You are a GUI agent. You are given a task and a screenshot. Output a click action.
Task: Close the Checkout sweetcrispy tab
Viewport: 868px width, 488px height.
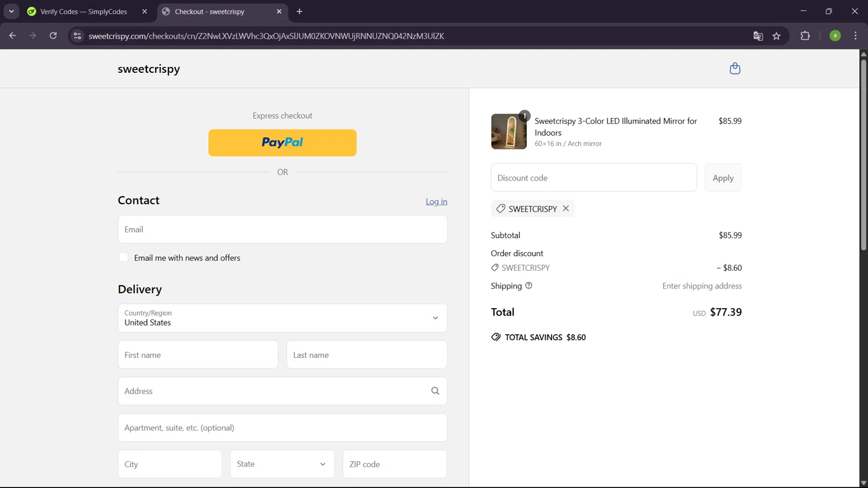pyautogui.click(x=279, y=12)
